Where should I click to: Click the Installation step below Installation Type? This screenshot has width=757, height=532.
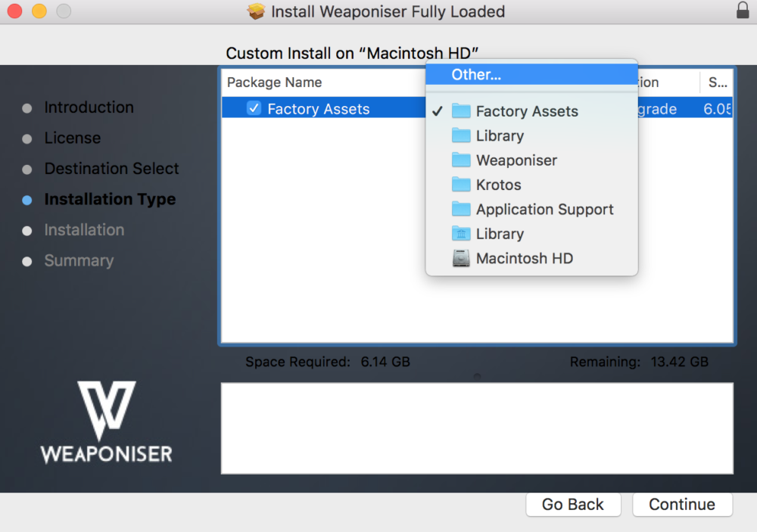(x=84, y=230)
